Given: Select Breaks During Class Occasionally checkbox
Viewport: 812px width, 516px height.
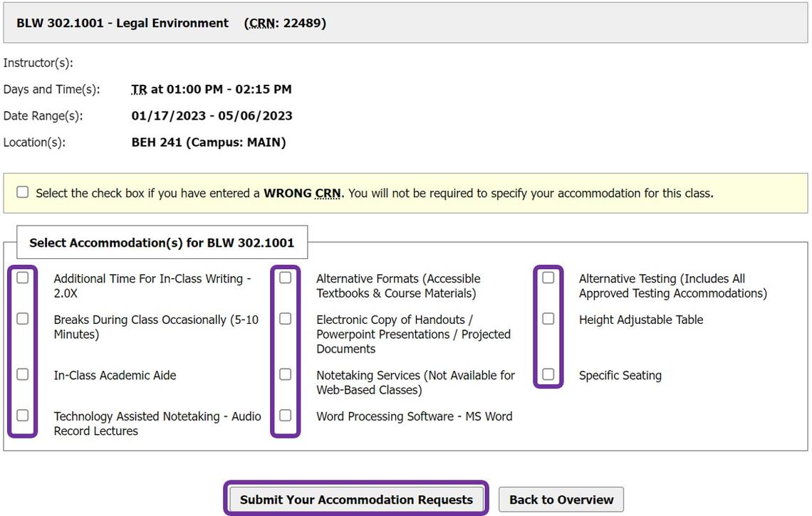Looking at the screenshot, I should [x=22, y=318].
